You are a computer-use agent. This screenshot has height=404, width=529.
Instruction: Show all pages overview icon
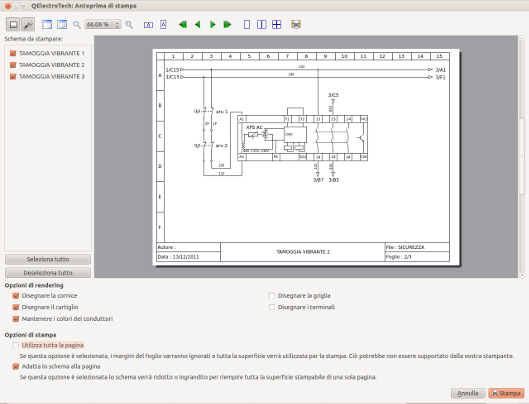(x=276, y=25)
